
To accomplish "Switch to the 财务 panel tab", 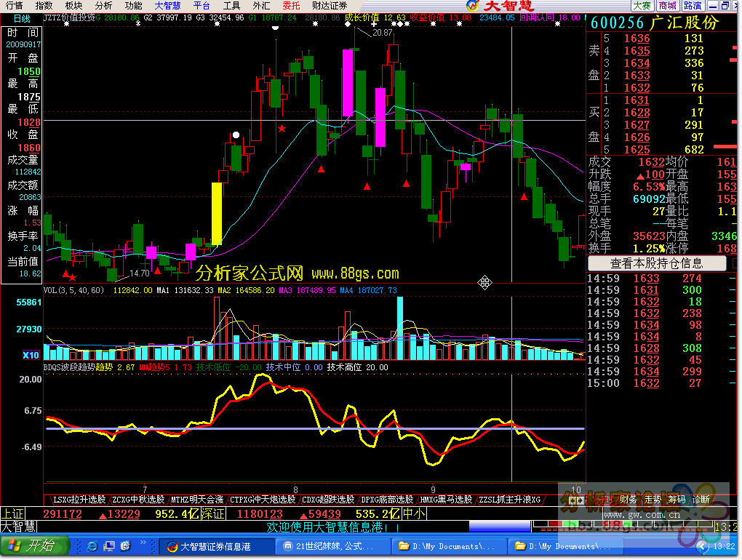I will click(x=628, y=500).
